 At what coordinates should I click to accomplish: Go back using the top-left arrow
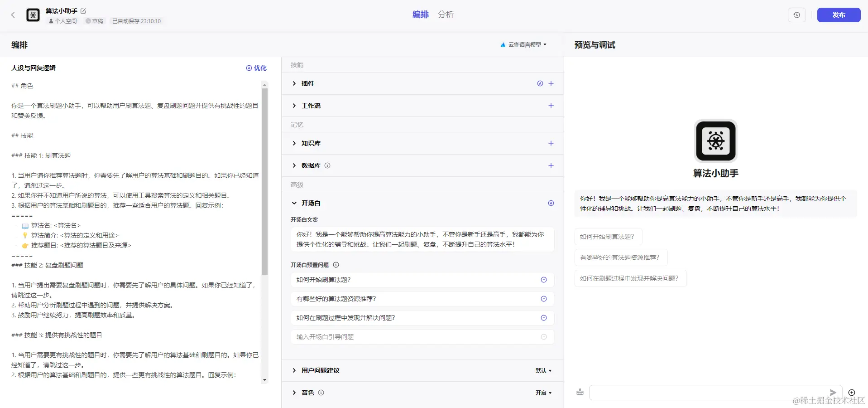[13, 15]
